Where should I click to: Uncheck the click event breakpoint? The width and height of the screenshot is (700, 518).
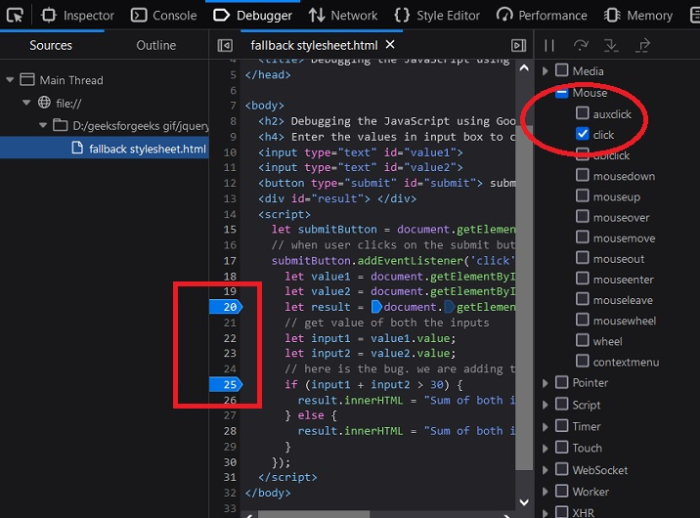click(582, 134)
